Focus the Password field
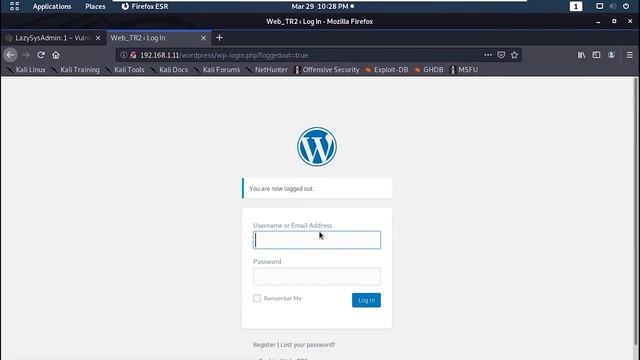This screenshot has width=640, height=360. click(317, 276)
